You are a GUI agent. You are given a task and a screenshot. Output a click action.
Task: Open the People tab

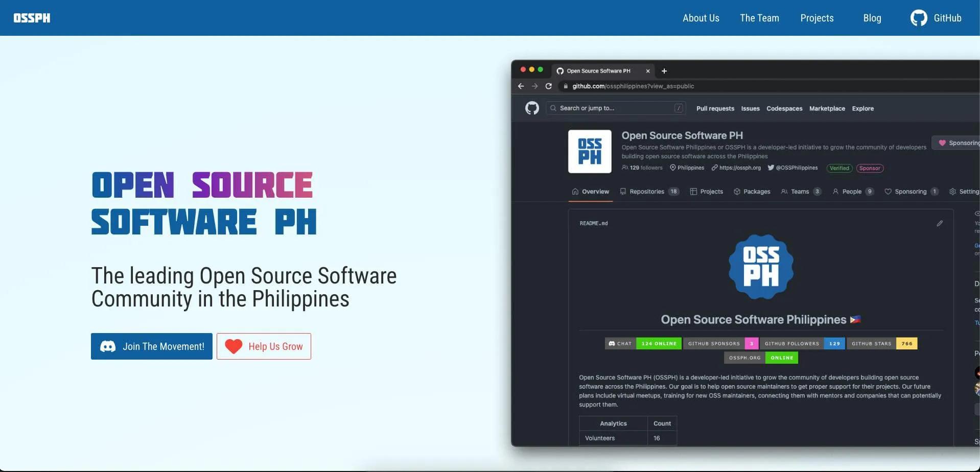pyautogui.click(x=853, y=192)
